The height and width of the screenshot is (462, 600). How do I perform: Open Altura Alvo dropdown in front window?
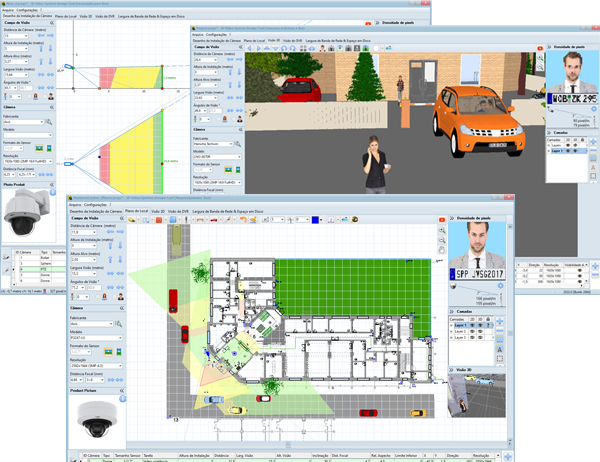click(83, 260)
